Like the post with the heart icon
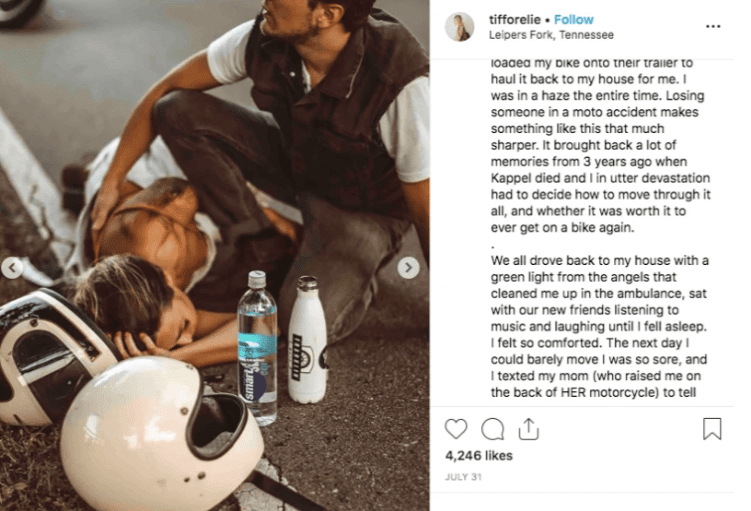The image size is (751, 511). tap(455, 429)
